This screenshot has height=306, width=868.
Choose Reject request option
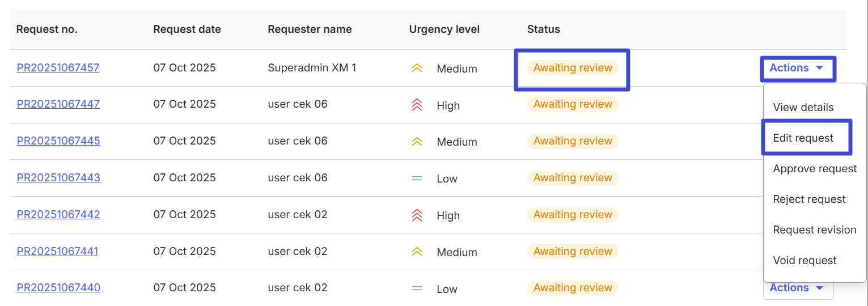click(809, 199)
